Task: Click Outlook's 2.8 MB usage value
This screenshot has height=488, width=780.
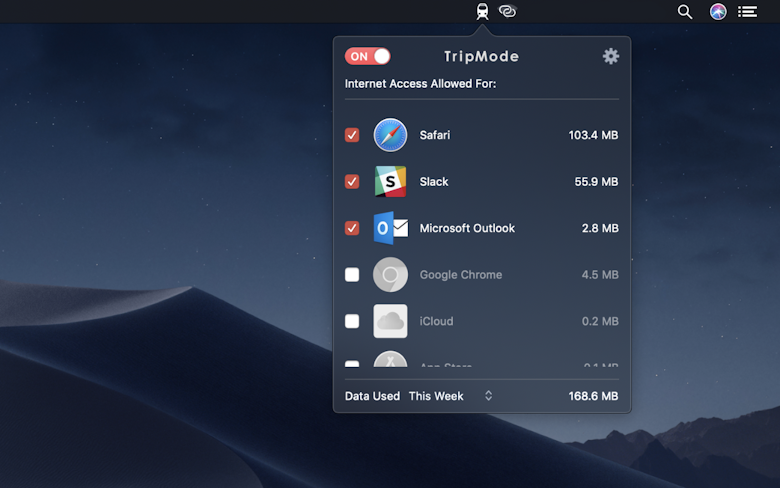Action: pyautogui.click(x=600, y=228)
